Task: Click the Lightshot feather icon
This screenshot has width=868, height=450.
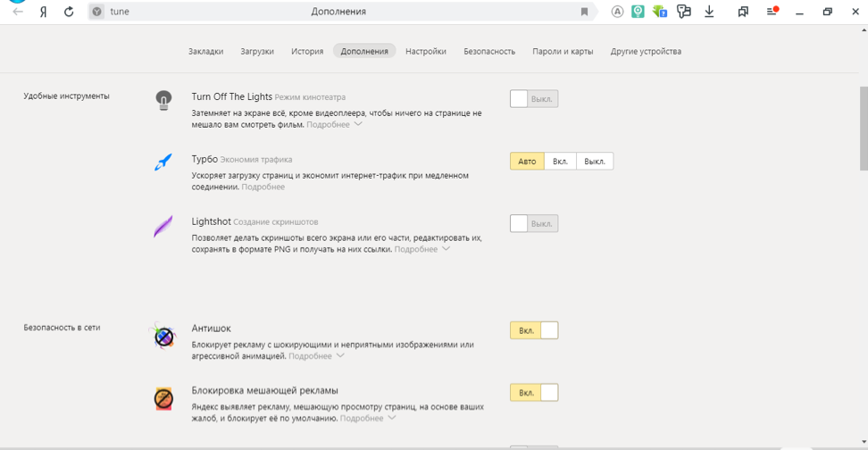Action: [163, 226]
